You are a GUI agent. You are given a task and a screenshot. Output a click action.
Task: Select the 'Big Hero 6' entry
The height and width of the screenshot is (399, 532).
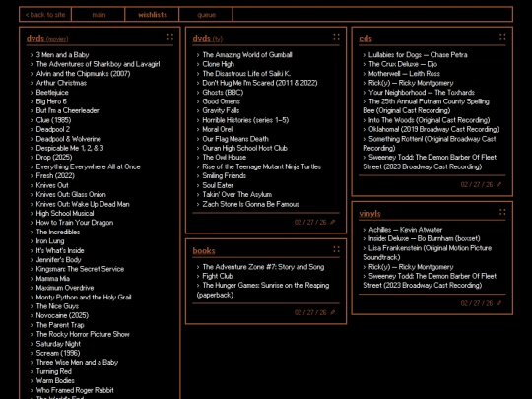[x=51, y=101]
